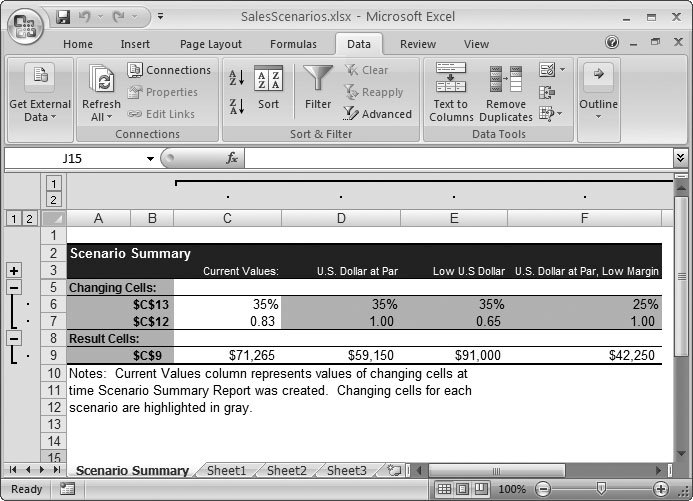This screenshot has width=693, height=501.
Task: Save the workbook from Quick Access toolbar
Action: click(x=63, y=17)
